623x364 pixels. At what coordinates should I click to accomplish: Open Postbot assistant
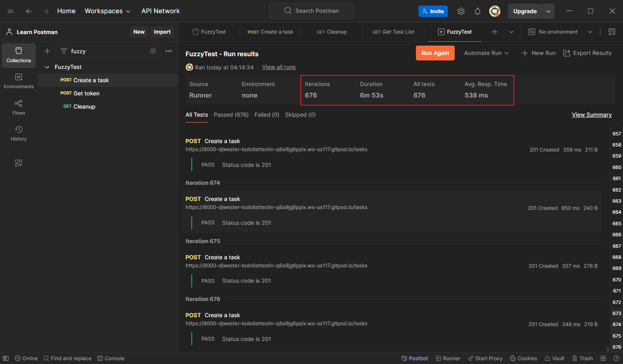point(415,358)
